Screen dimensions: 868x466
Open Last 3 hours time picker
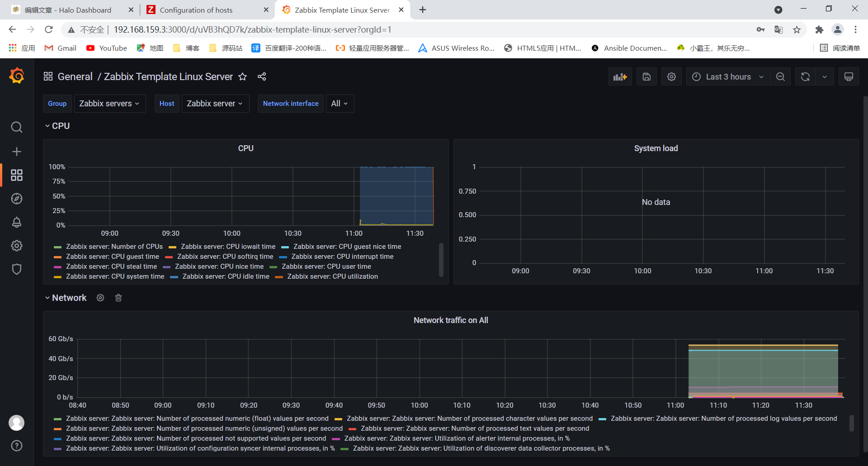[x=728, y=77]
